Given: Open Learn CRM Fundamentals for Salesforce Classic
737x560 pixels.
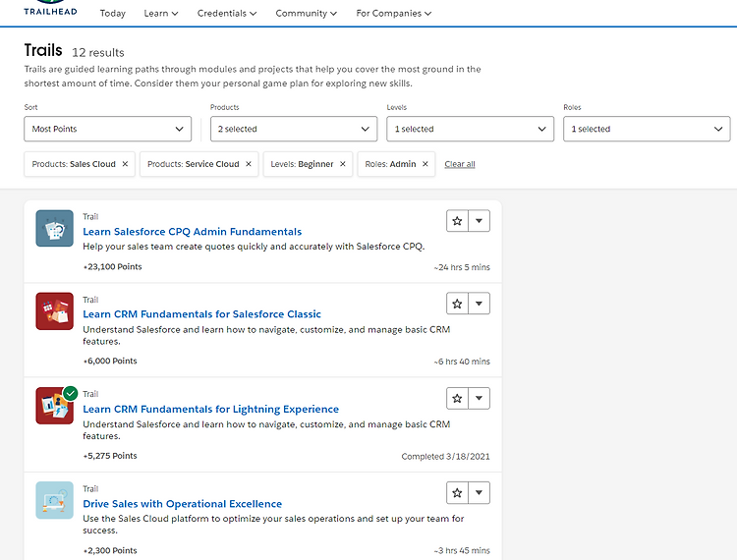Looking at the screenshot, I should 201,313.
